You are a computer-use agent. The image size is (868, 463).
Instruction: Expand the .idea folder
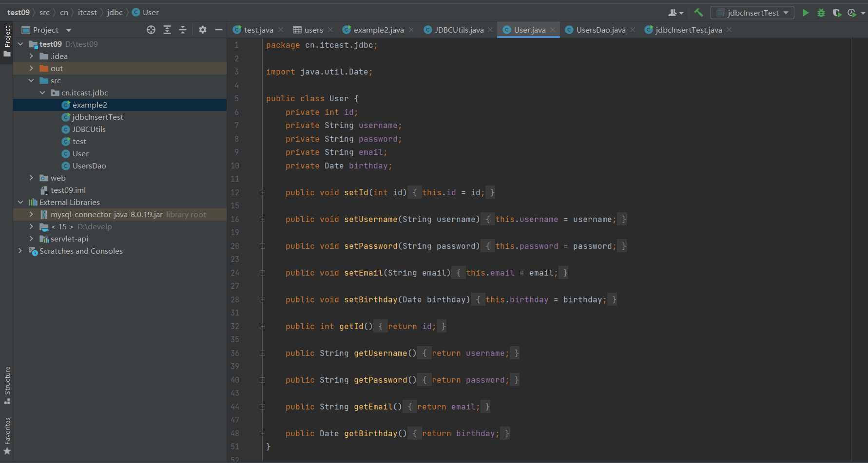point(31,56)
